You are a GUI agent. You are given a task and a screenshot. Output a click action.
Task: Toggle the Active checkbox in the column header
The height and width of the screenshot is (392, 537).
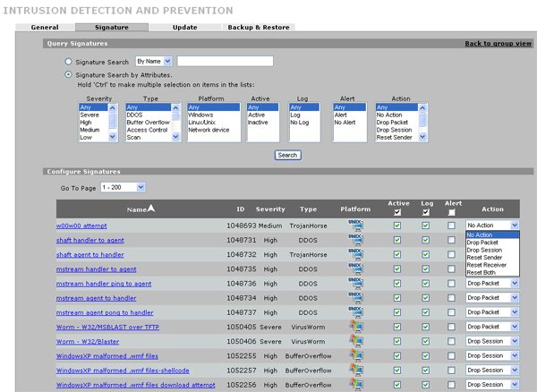(x=396, y=213)
